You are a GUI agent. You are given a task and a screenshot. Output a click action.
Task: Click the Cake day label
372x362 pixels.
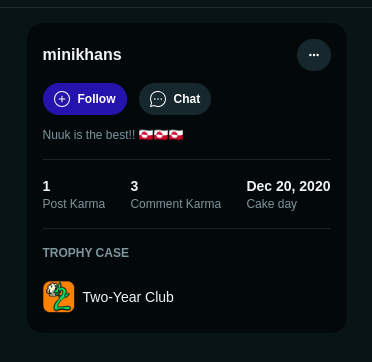point(272,204)
